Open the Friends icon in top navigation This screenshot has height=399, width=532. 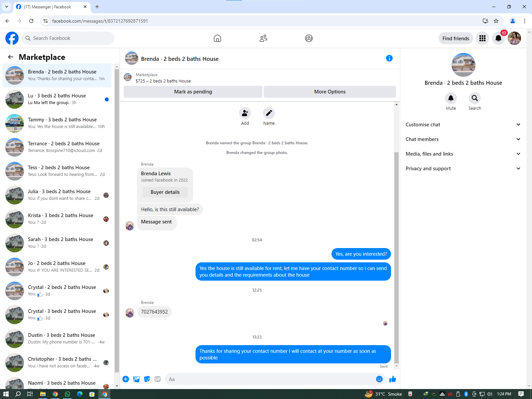pyautogui.click(x=263, y=38)
